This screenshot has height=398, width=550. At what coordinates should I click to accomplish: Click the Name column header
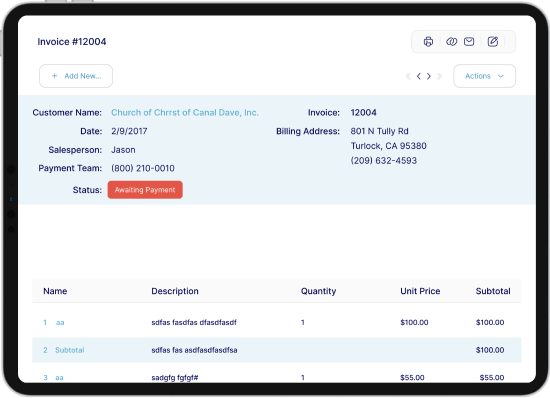click(x=55, y=291)
